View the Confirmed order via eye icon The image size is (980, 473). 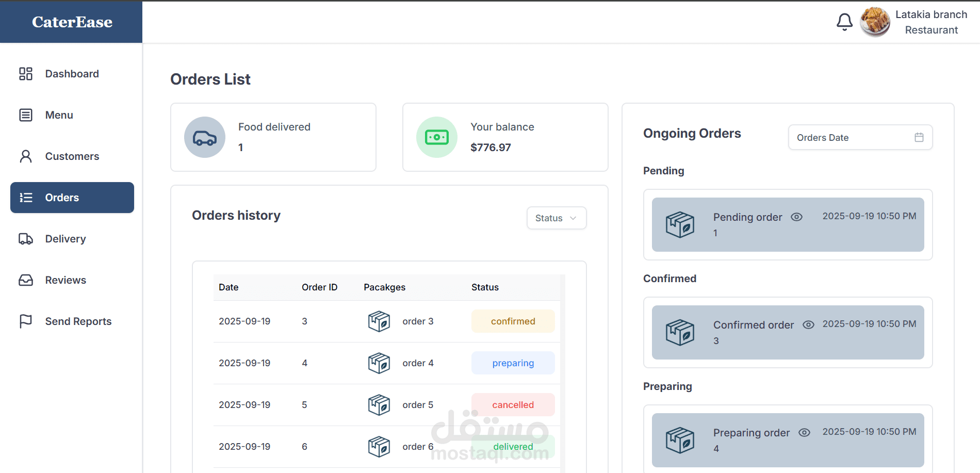(808, 325)
